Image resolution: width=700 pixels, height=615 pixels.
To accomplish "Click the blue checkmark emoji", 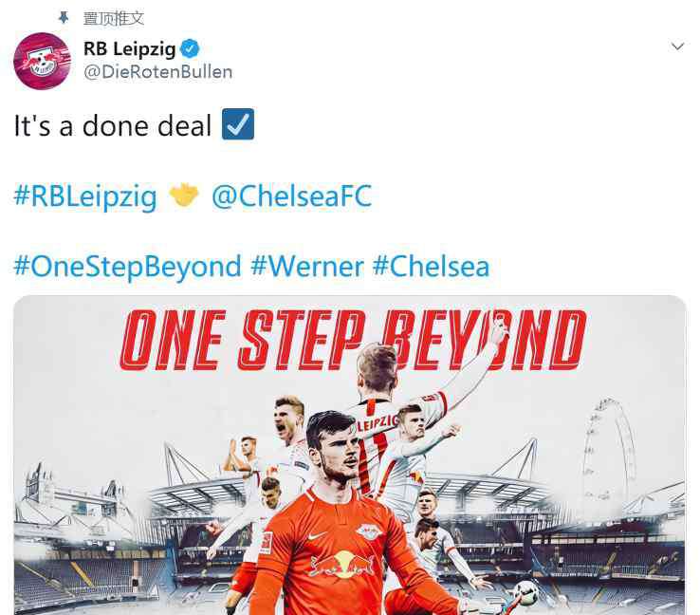I will [x=238, y=123].
